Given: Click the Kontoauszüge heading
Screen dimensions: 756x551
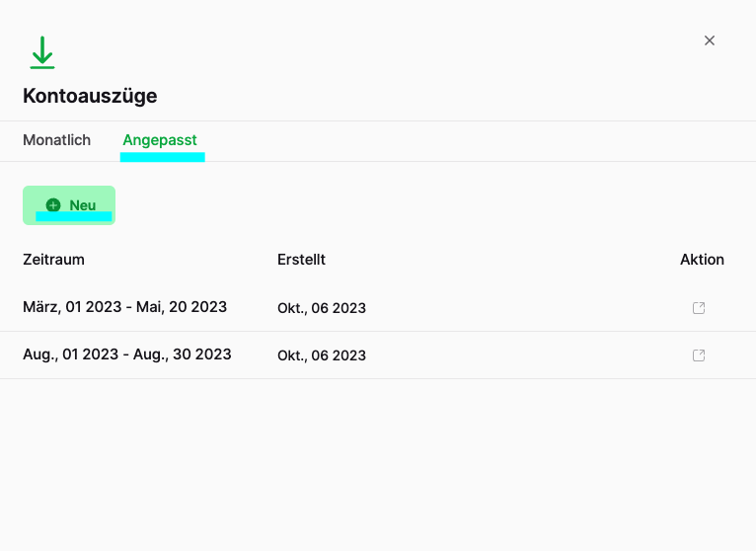Looking at the screenshot, I should point(90,96).
